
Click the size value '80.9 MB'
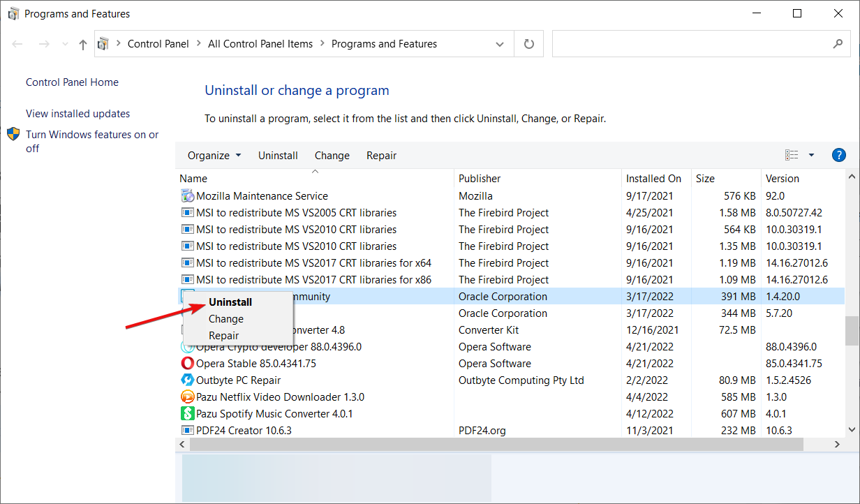(736, 380)
